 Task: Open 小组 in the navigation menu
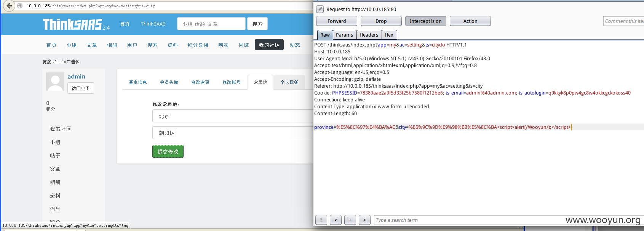click(x=72, y=45)
